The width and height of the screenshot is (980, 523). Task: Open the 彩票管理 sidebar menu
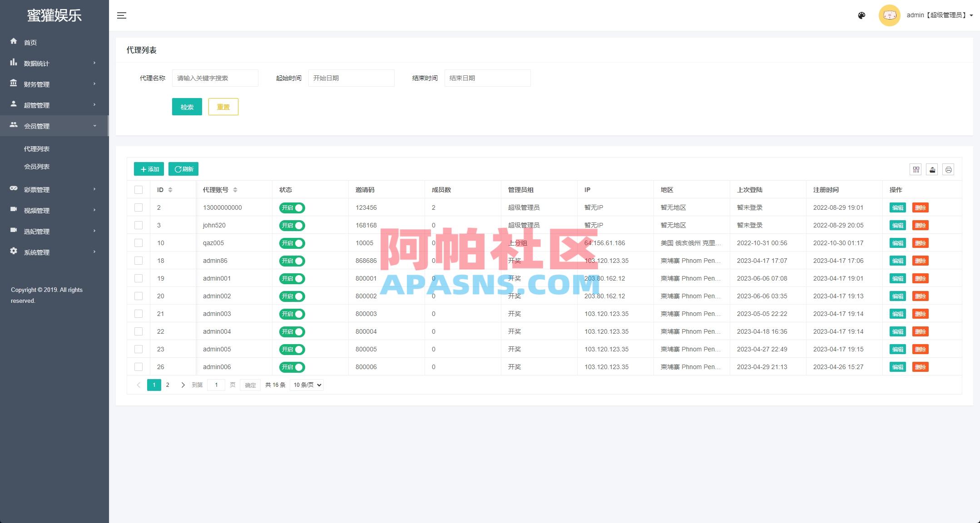[x=36, y=189]
